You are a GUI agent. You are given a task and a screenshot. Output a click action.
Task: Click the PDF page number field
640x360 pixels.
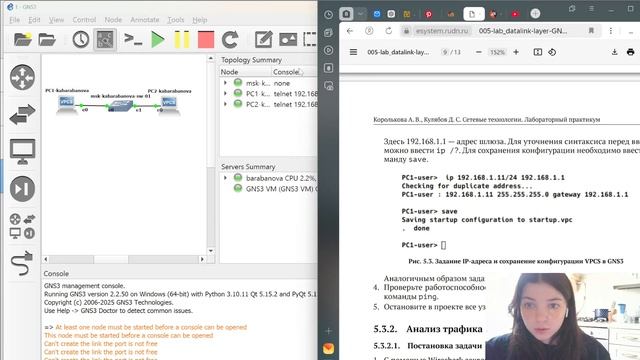point(445,52)
